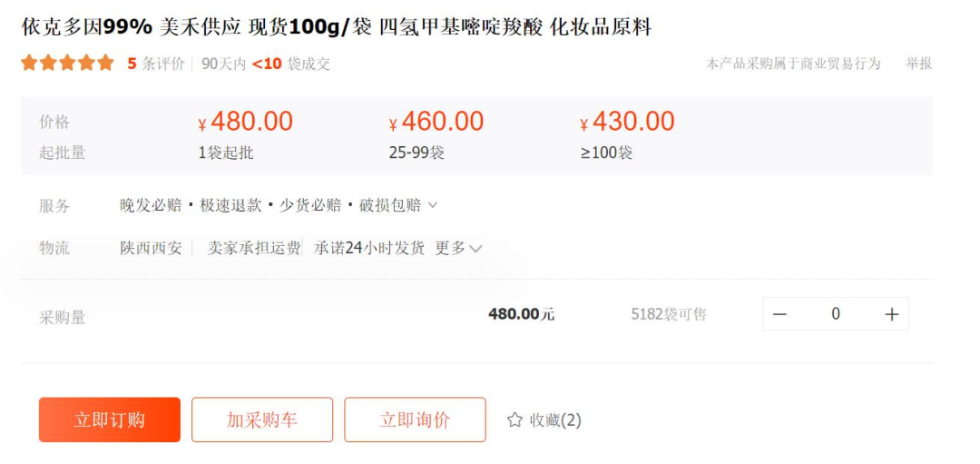This screenshot has width=980, height=464.
Task: Click the favorite star icon
Action: pyautogui.click(x=514, y=420)
